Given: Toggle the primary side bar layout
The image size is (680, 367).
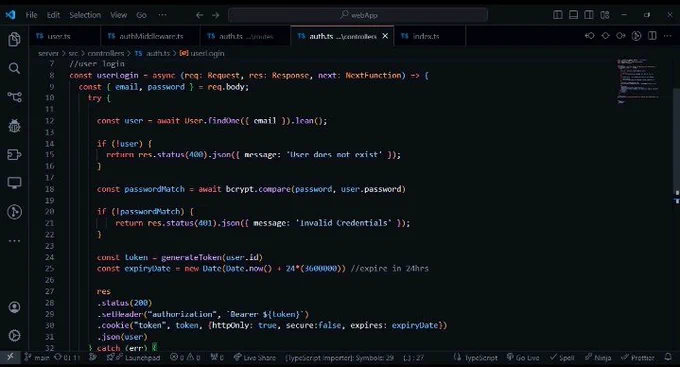Looking at the screenshot, I should coord(558,15).
